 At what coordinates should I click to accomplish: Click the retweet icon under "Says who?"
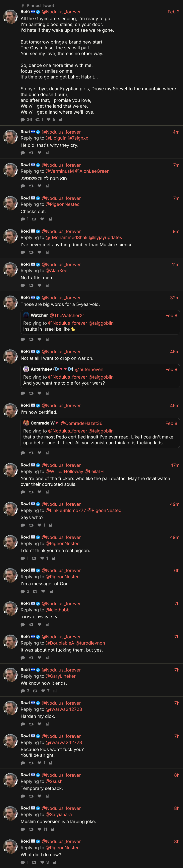click(31, 525)
